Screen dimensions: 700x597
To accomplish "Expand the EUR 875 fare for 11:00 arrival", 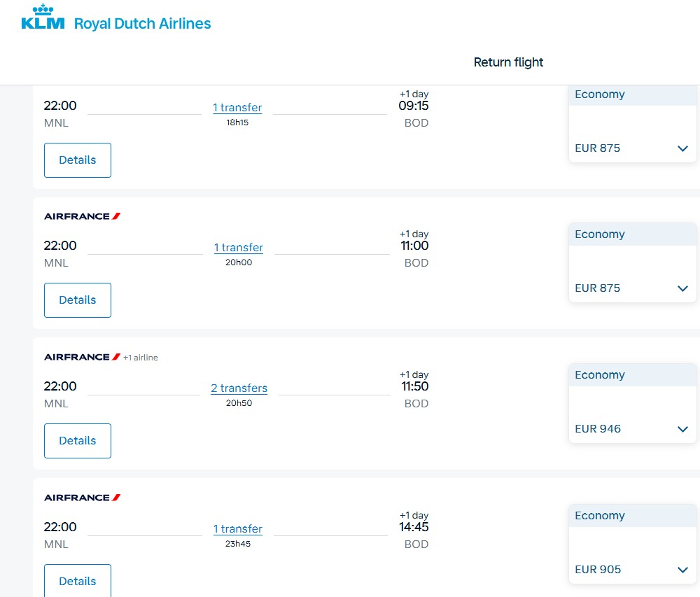I will coord(682,288).
